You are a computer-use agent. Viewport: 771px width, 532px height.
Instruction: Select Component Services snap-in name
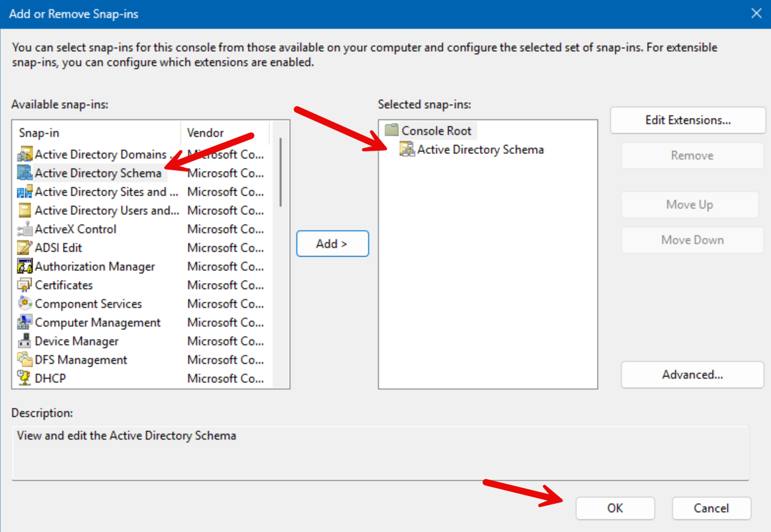pyautogui.click(x=89, y=303)
